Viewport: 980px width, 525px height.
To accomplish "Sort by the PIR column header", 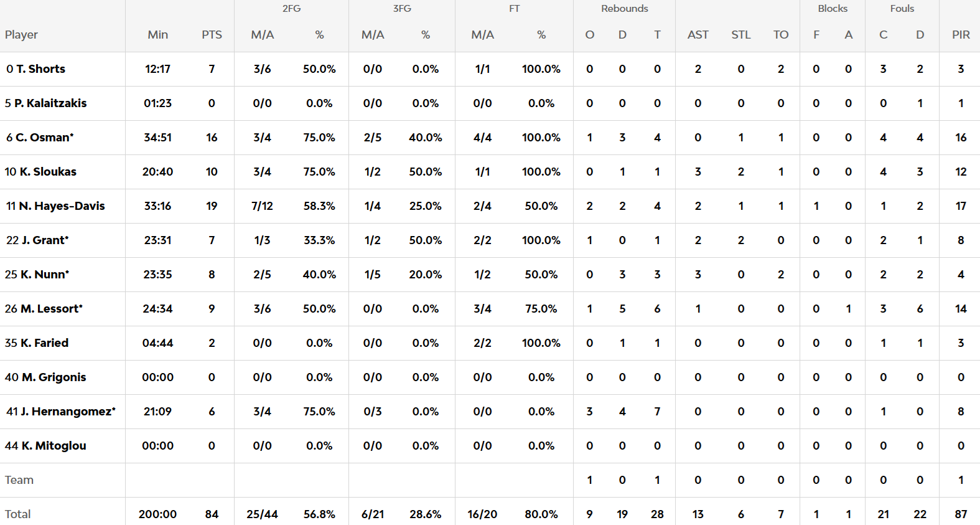I will coord(961,35).
